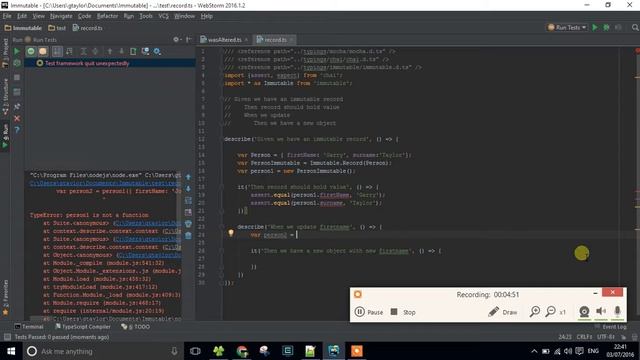Click the grey stop process square in Run panel
Image resolution: width=640 pixels, height=360 pixels.
(17, 78)
